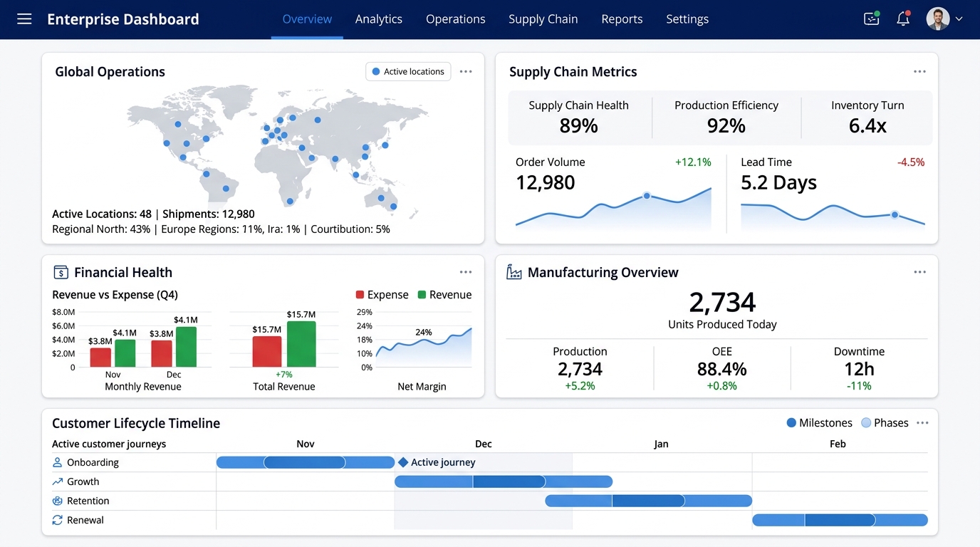Click the Order Volume chart data point
Screen dimensions: 980x547
[647, 195]
